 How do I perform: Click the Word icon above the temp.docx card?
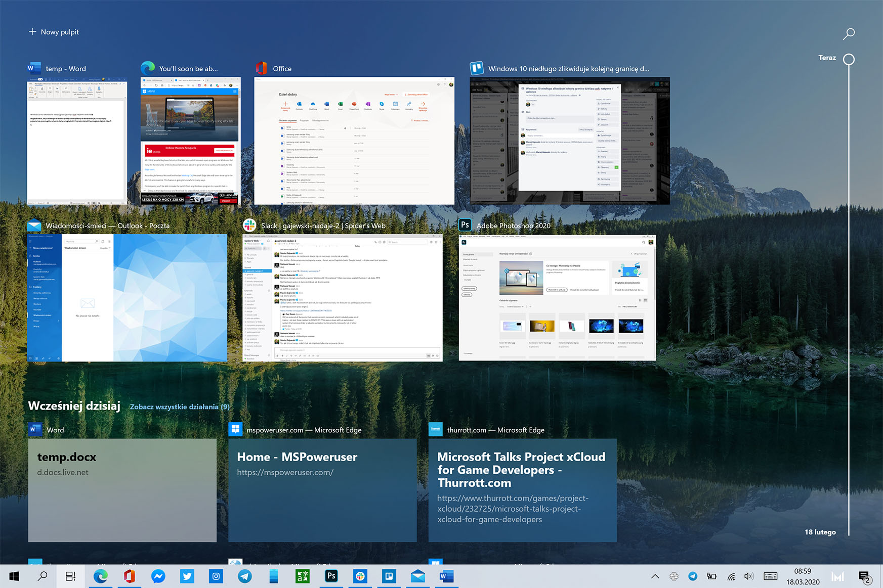click(x=35, y=429)
